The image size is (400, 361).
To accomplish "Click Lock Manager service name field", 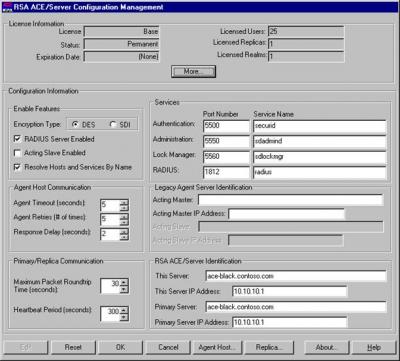I will (319, 157).
